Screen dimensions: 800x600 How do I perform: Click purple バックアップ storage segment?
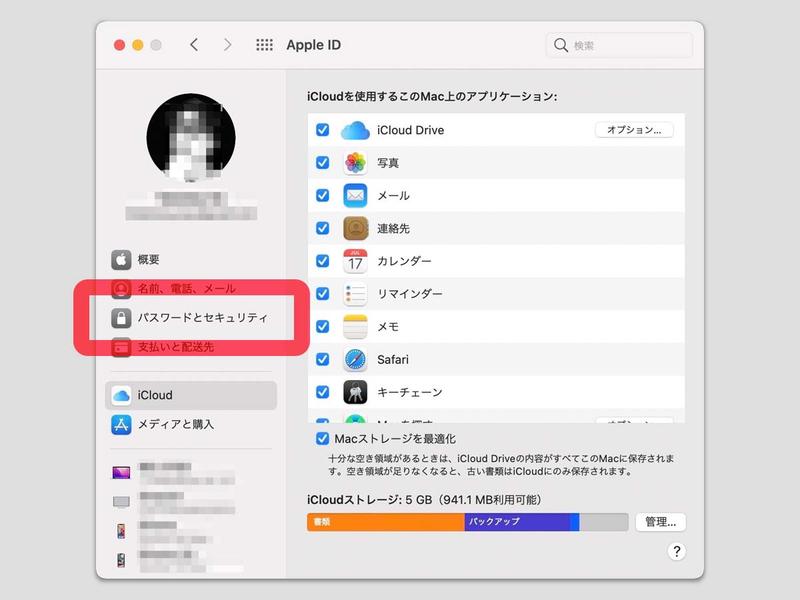tap(517, 522)
